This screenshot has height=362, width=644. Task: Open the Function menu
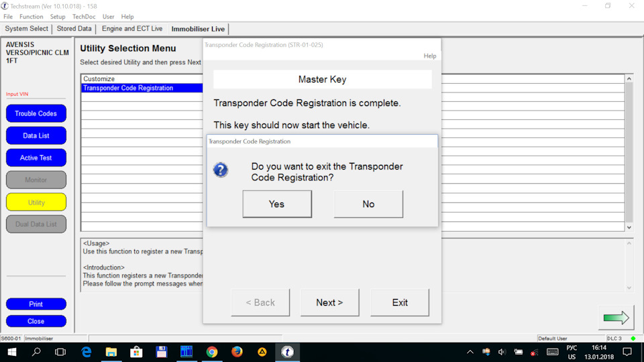pyautogui.click(x=32, y=17)
